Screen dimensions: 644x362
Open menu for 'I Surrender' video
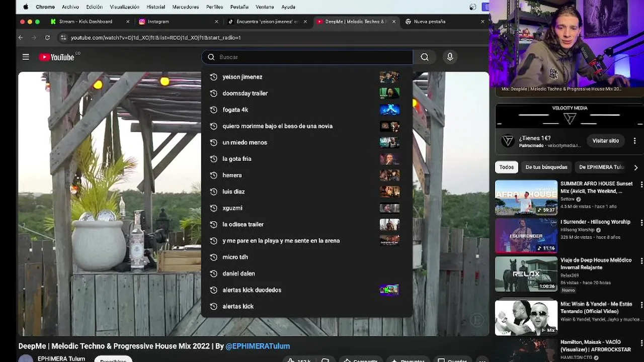tap(641, 223)
